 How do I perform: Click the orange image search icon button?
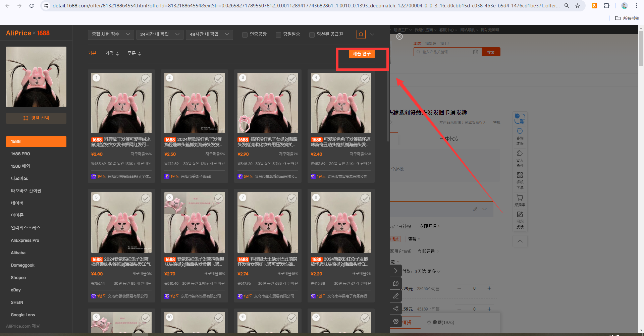361,34
